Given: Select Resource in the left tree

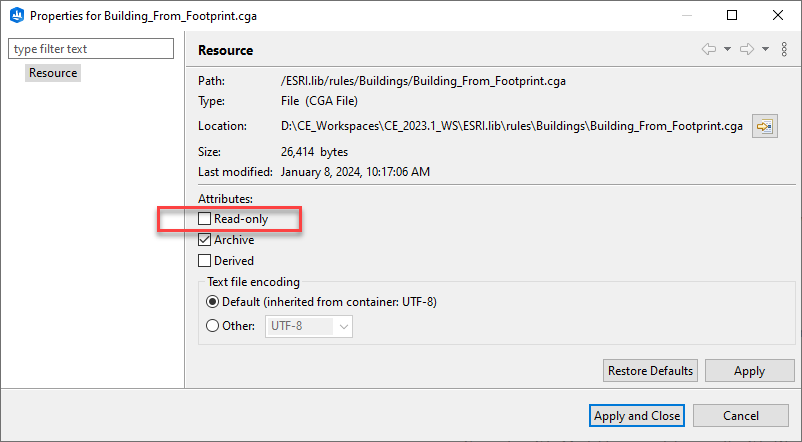Looking at the screenshot, I should click(x=53, y=73).
